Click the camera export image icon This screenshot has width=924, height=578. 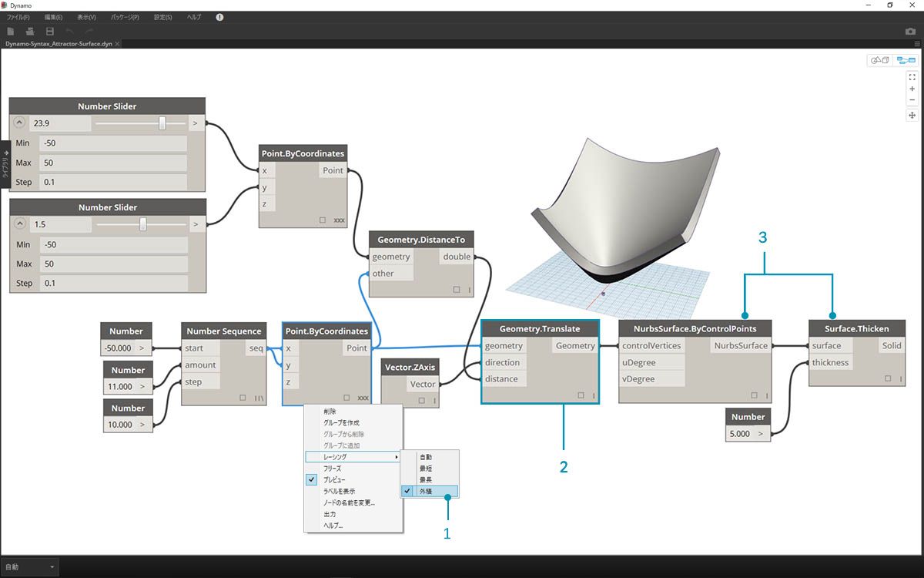[911, 32]
